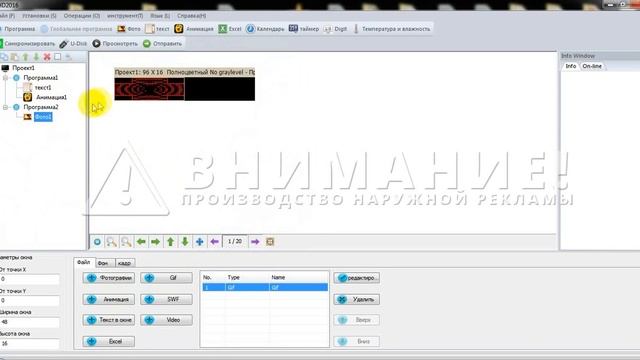Collapse the Программа1 tree node
Viewport: 640px width, 360px height.
click(x=5, y=78)
